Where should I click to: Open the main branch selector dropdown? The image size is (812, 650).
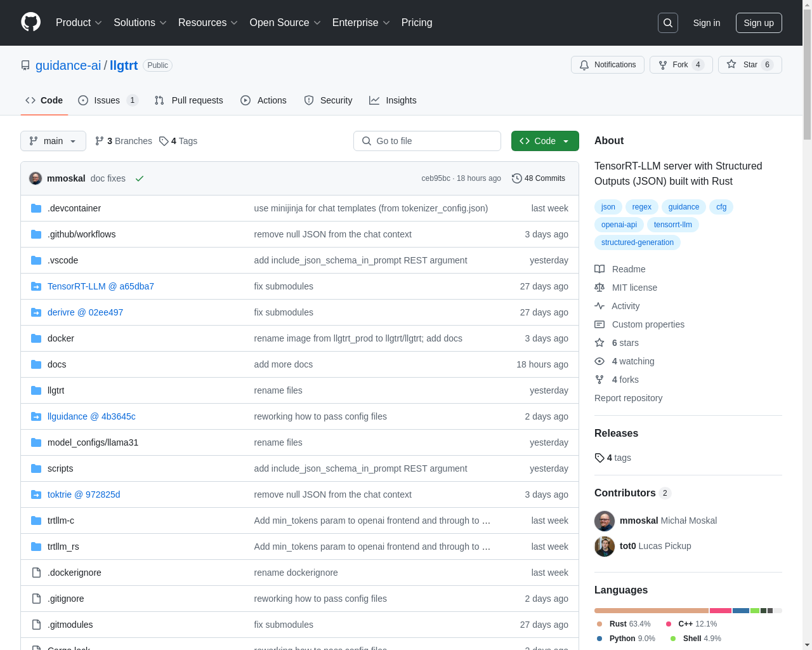pyautogui.click(x=53, y=141)
